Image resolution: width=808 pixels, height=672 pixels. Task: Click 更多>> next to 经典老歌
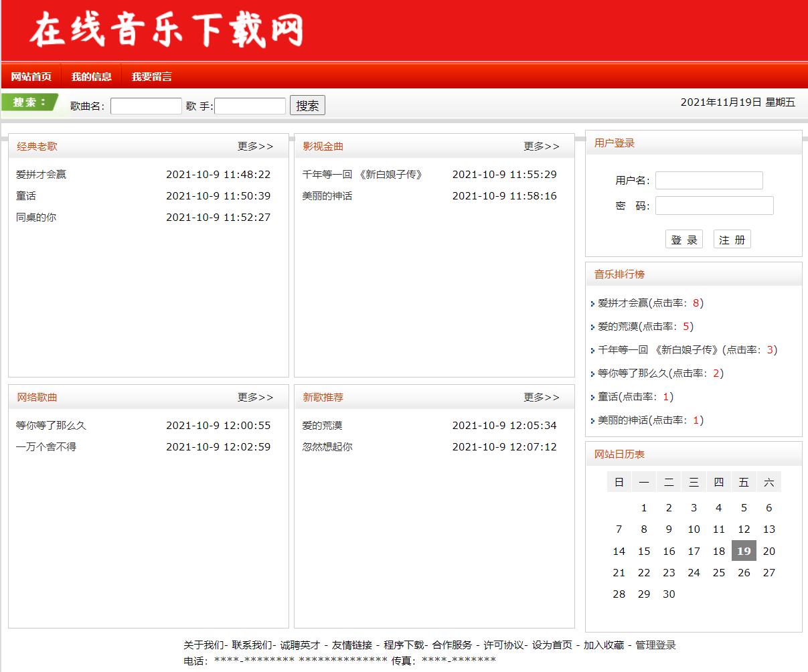click(x=255, y=145)
